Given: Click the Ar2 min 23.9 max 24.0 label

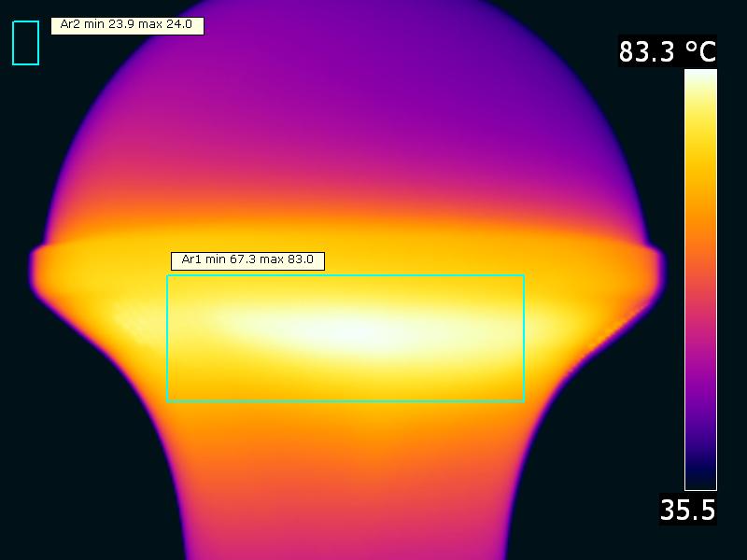Looking at the screenshot, I should 127,25.
